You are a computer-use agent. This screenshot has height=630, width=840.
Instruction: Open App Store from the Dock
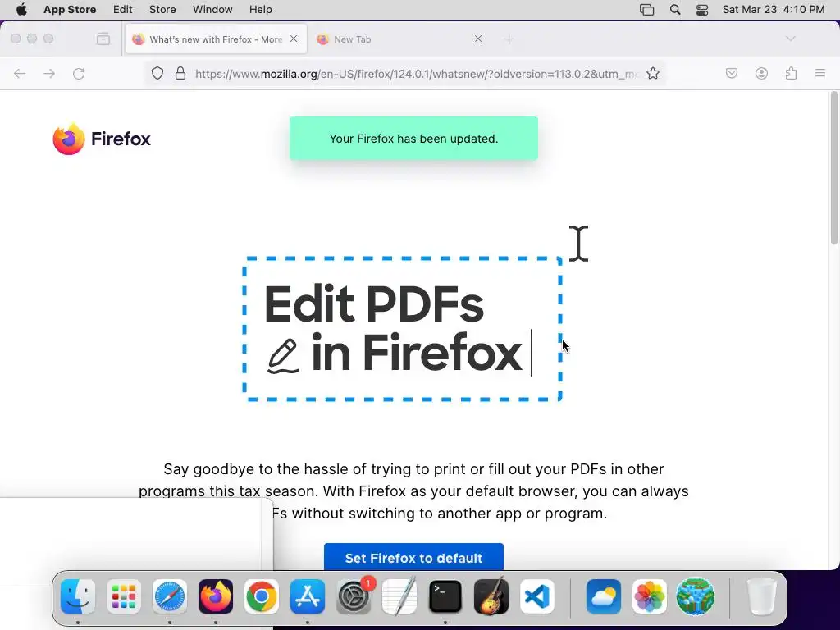(x=308, y=596)
